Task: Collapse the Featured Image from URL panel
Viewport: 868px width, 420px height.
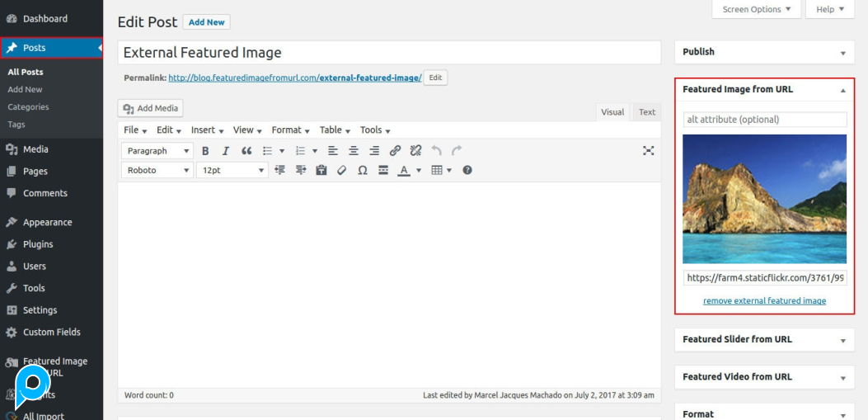Action: click(842, 90)
